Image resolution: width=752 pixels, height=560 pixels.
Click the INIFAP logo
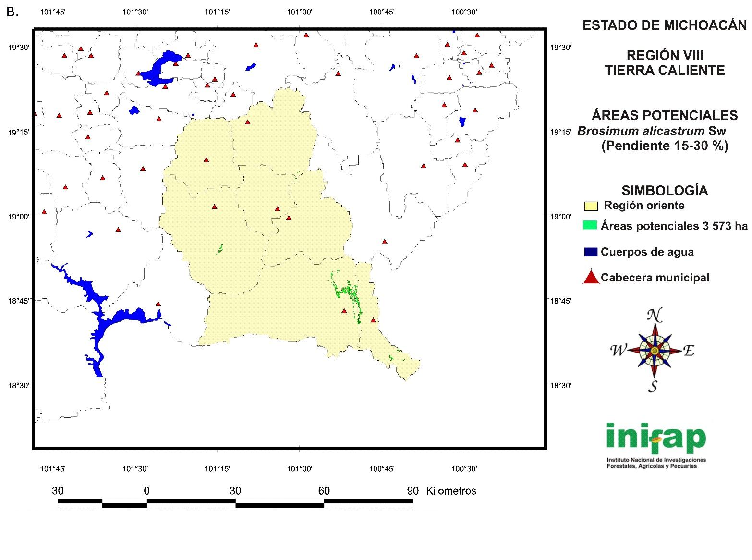(655, 438)
